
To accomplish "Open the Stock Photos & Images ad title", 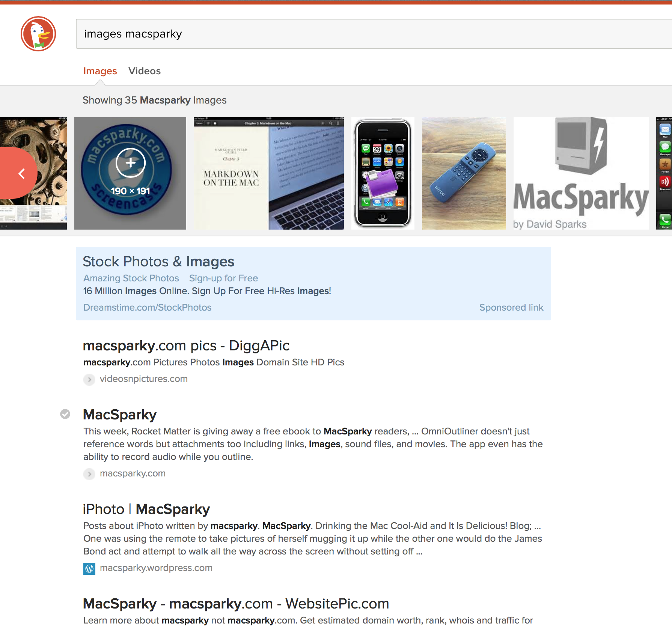I will [x=158, y=261].
